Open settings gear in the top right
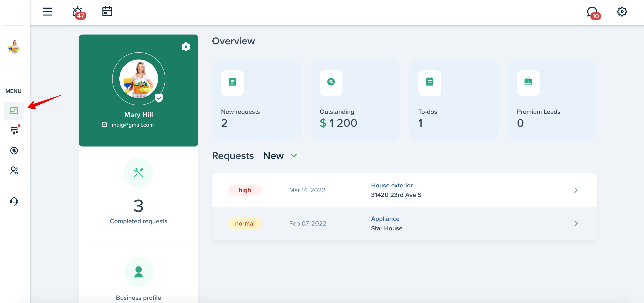The height and width of the screenshot is (303, 644). [x=622, y=12]
